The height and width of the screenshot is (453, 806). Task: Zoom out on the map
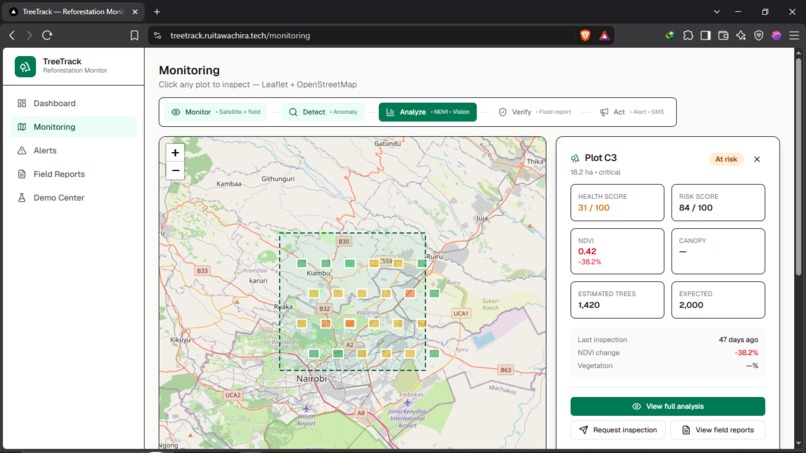[x=175, y=170]
